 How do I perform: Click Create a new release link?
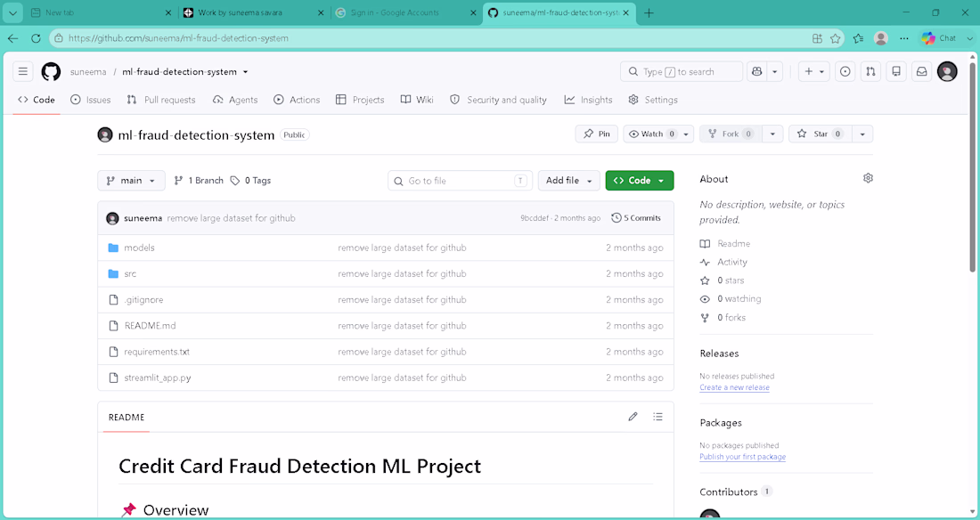pyautogui.click(x=734, y=387)
